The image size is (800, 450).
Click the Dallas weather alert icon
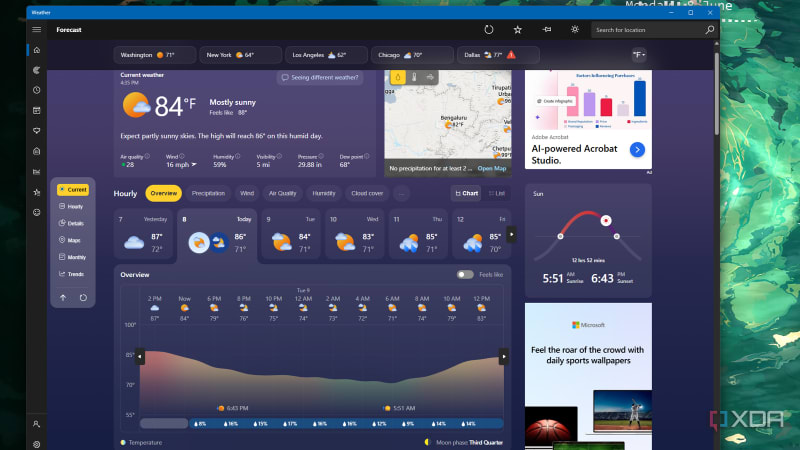point(511,55)
